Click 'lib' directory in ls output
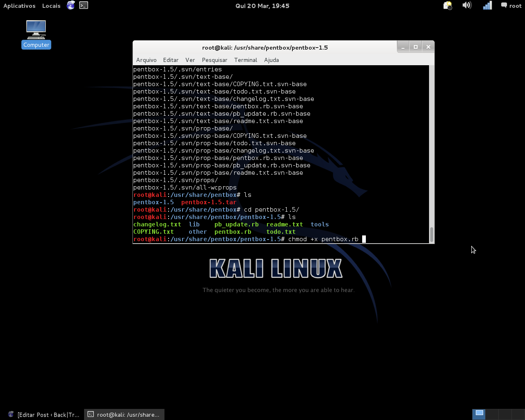 coord(194,224)
